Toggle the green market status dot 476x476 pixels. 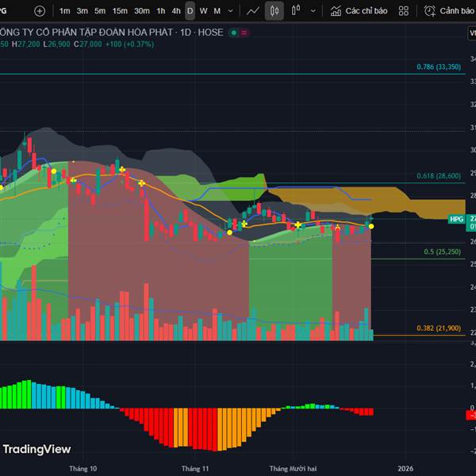(233, 33)
